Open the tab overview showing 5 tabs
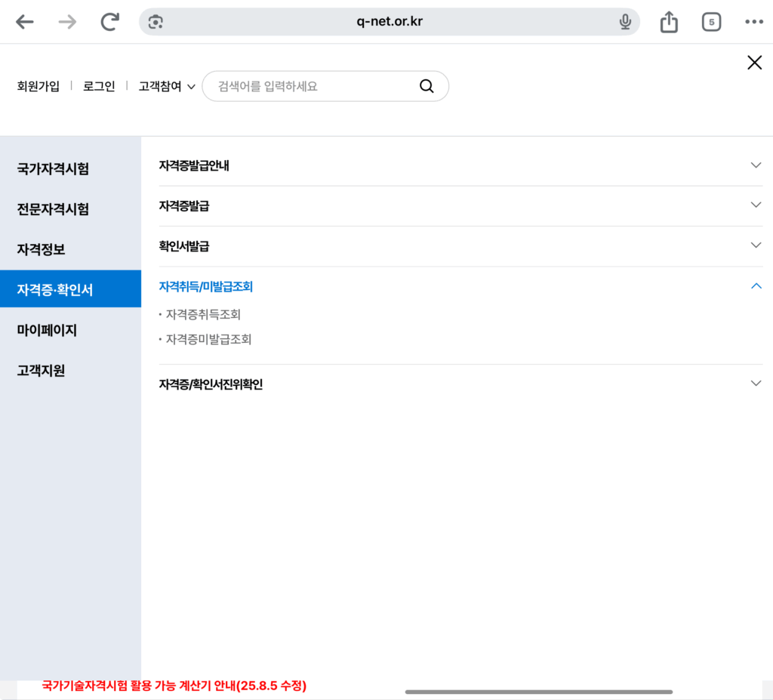 (711, 21)
